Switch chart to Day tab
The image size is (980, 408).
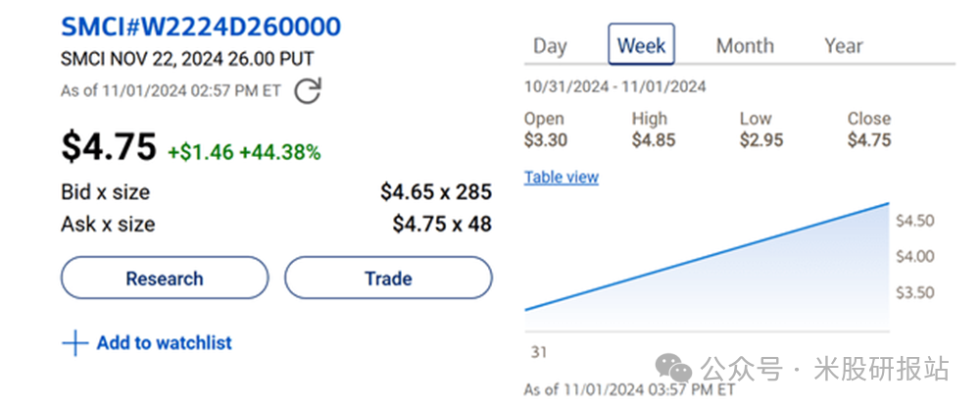click(x=550, y=45)
